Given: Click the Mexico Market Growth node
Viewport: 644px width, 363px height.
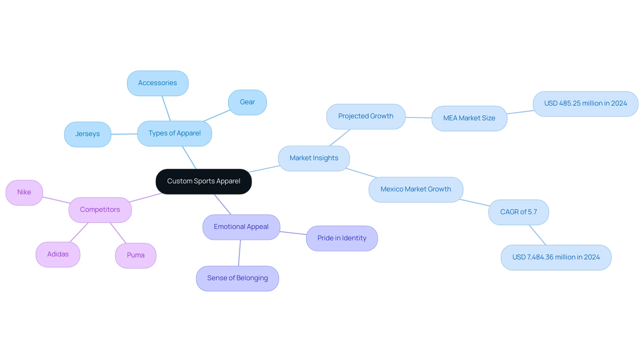Looking at the screenshot, I should point(415,189).
